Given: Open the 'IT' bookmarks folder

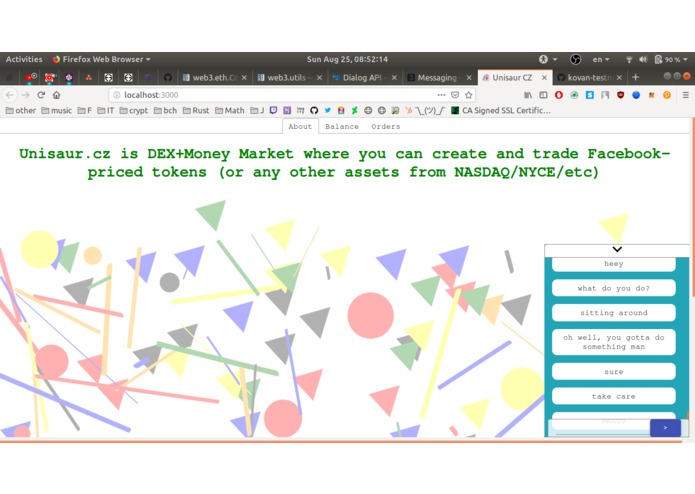Looking at the screenshot, I should [105, 110].
